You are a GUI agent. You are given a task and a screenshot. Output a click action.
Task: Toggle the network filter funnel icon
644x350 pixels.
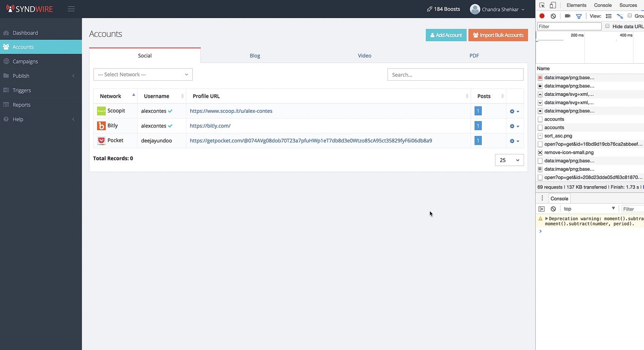pyautogui.click(x=579, y=16)
